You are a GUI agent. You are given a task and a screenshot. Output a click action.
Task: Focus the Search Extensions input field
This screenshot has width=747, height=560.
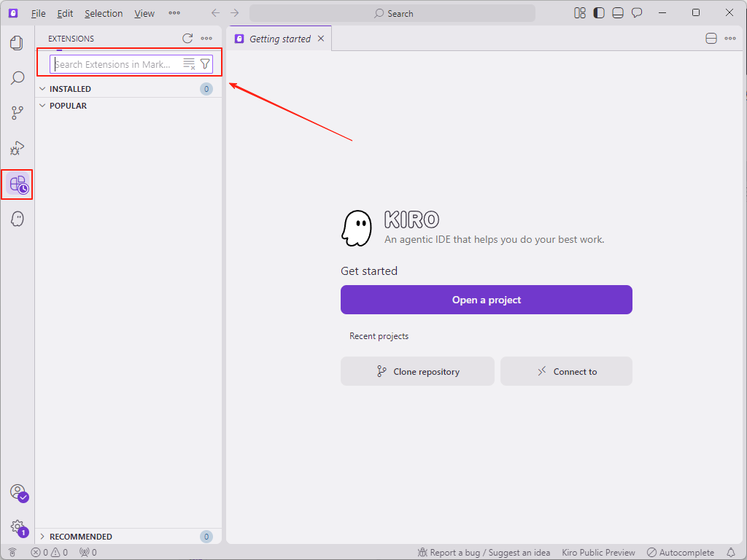[x=115, y=64]
